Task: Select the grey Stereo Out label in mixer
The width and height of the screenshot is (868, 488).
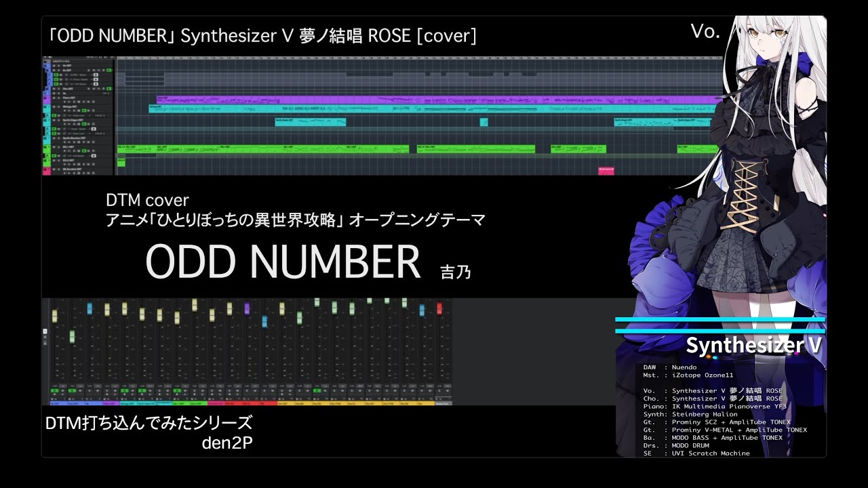Action: pyautogui.click(x=441, y=403)
